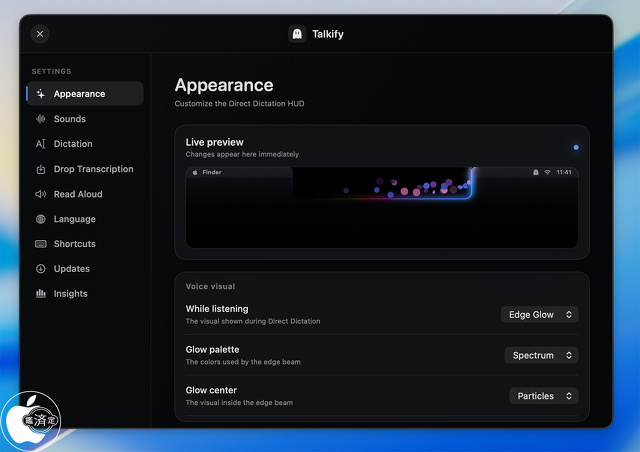Click the 11:41 clock in preview

point(564,172)
